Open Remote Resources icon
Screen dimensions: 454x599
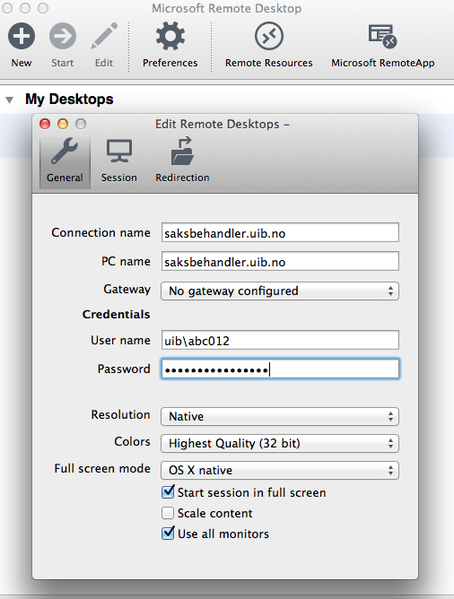pos(269,36)
